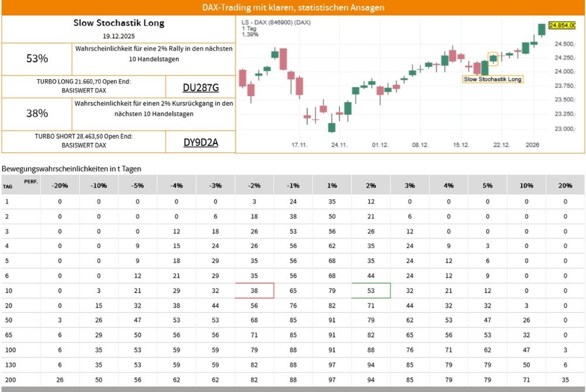Click the 01.12. date on chart axis

(381, 144)
